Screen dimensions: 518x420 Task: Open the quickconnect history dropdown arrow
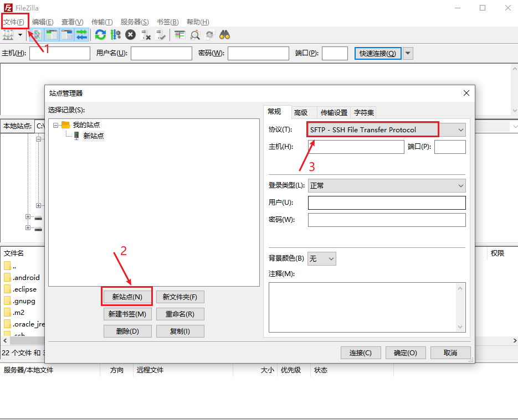[408, 53]
